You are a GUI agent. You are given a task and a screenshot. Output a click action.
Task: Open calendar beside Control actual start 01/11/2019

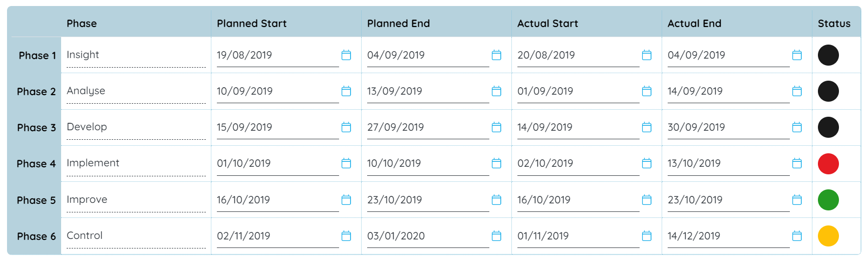647,236
